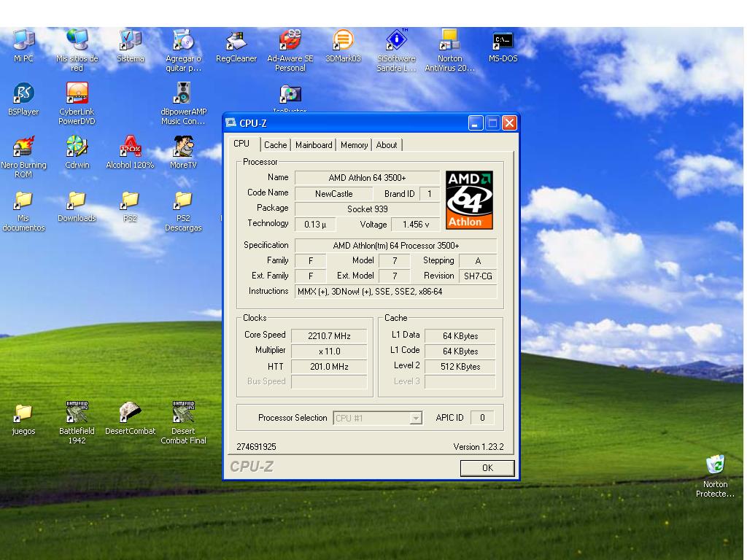This screenshot has height=560, width=747.
Task: Click the Core Speed 2210.7 MHz value
Action: coord(329,335)
